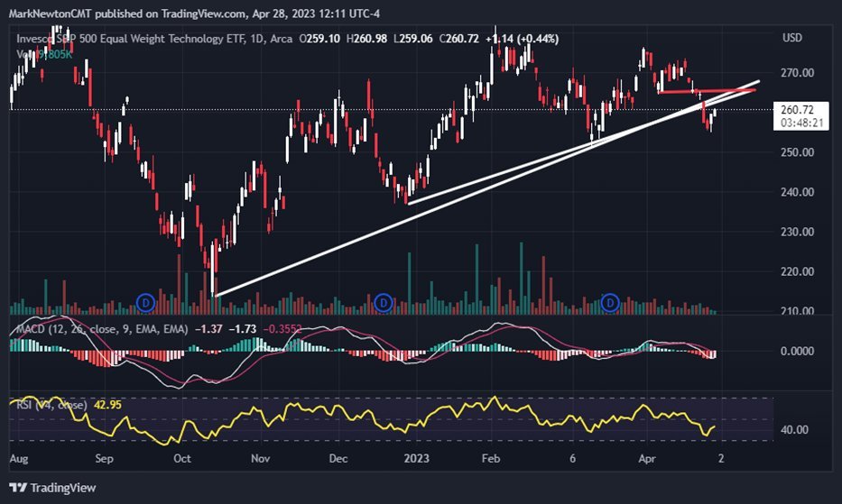Image resolution: width=842 pixels, height=504 pixels.
Task: Click the 270.00 price axis label
Action: point(797,72)
